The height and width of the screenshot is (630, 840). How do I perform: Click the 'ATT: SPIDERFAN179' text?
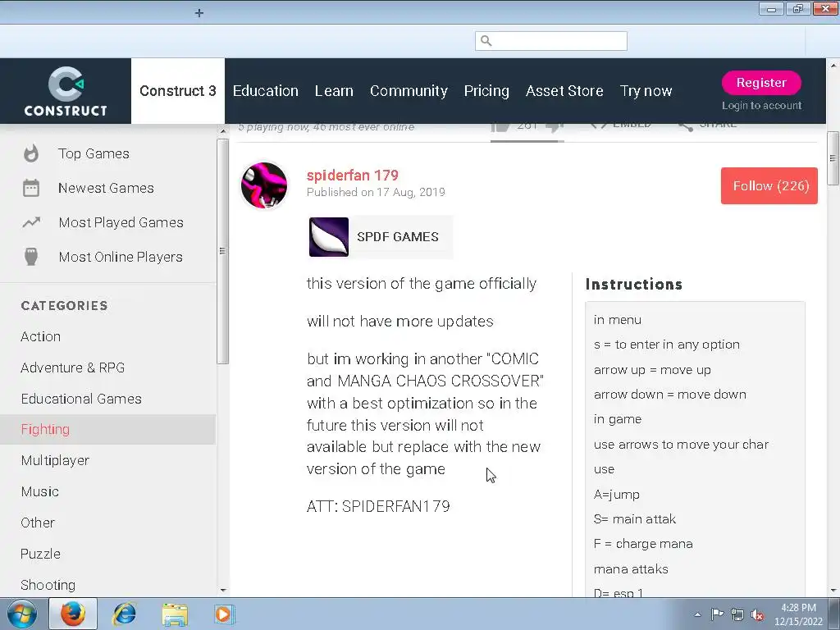378,506
